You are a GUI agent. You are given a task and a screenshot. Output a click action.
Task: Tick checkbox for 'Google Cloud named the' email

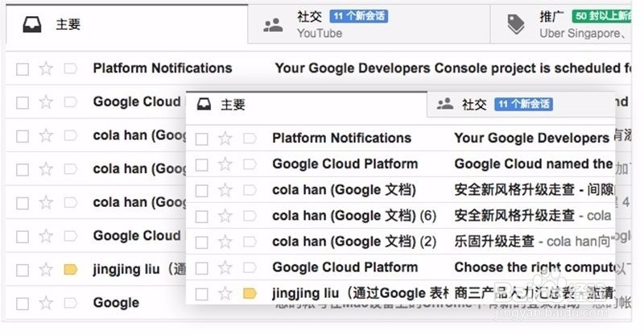coord(201,165)
